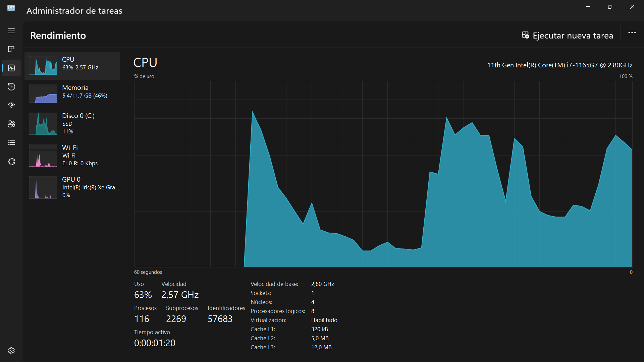The width and height of the screenshot is (644, 362).
Task: Click the Administrador de tareas window title
Action: 74,11
